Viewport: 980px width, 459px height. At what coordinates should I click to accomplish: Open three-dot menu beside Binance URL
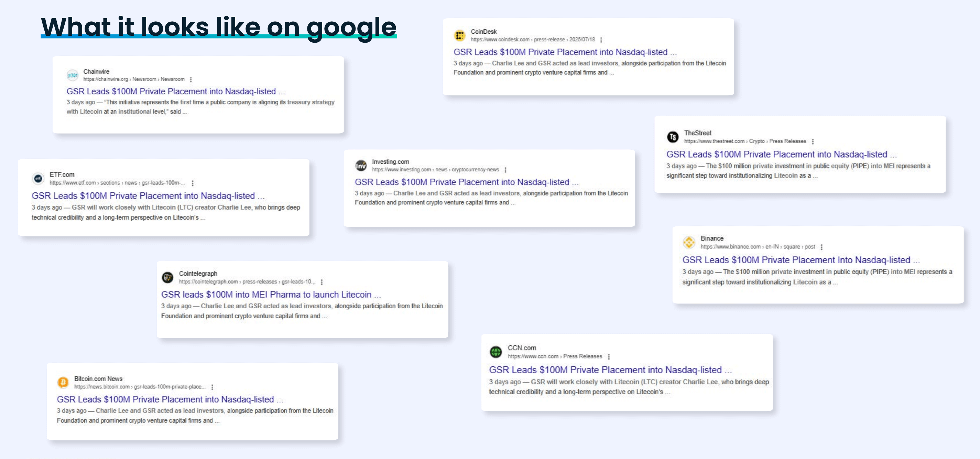point(822,247)
